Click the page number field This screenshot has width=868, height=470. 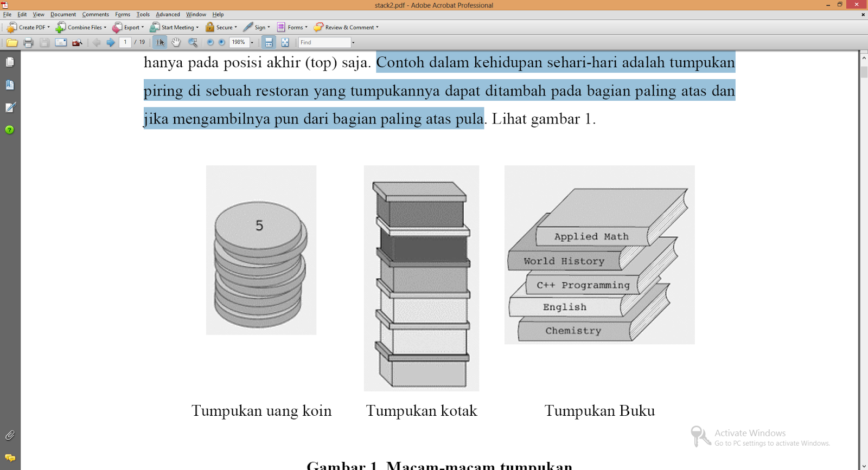tap(125, 42)
